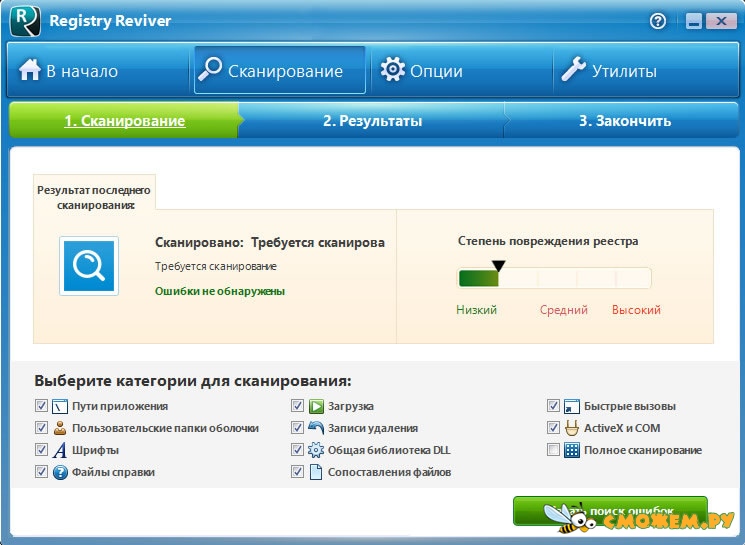Minimize the Registry Reviver window
The width and height of the screenshot is (745, 545).
pyautogui.click(x=694, y=21)
